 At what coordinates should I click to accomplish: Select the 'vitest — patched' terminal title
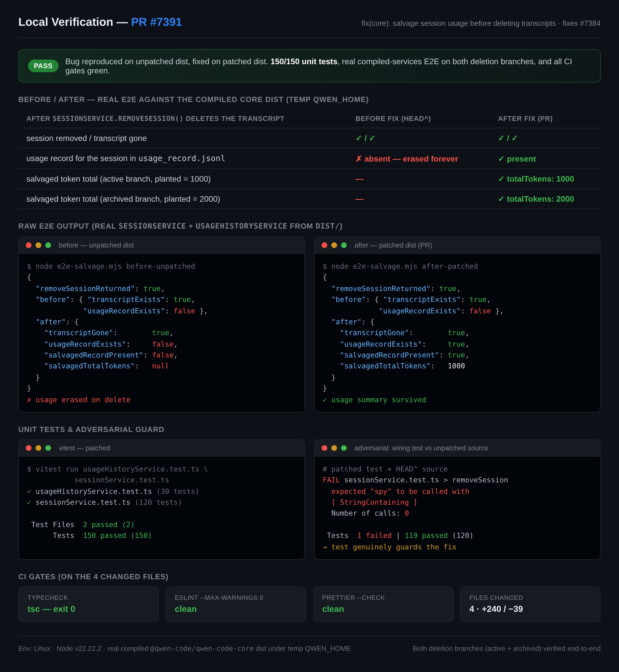85,448
